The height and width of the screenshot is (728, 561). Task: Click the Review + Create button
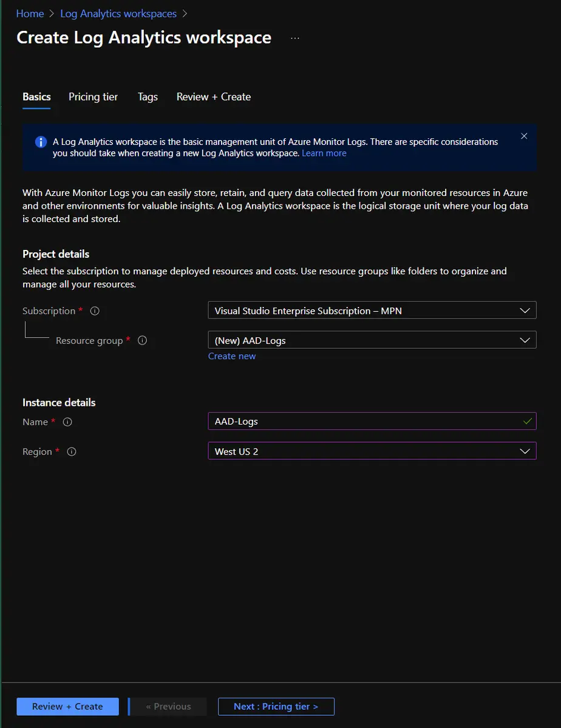(67, 707)
